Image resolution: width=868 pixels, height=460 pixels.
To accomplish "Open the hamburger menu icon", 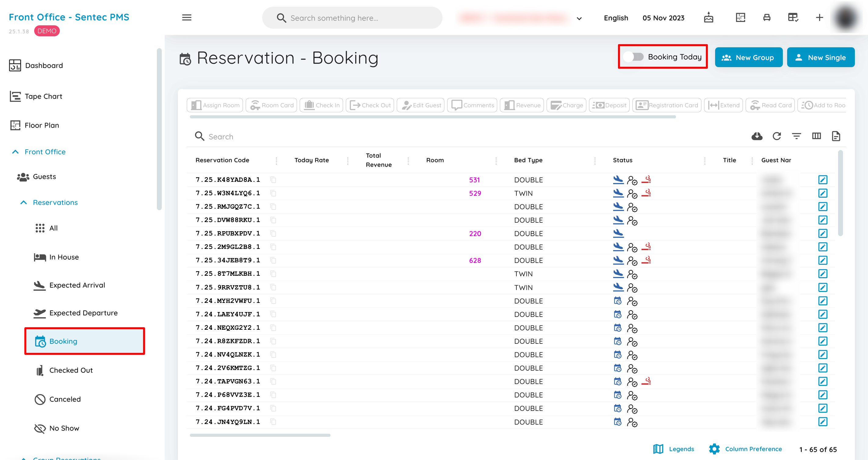I will click(187, 17).
